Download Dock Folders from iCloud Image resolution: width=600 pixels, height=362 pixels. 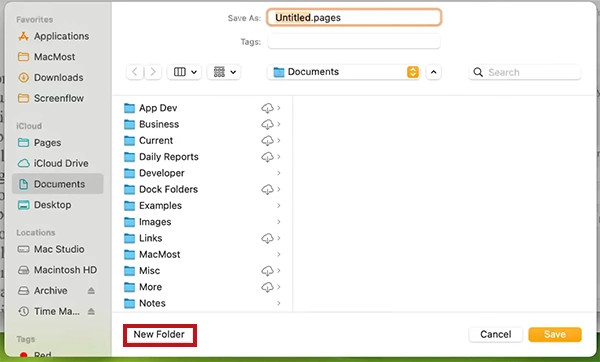click(267, 189)
